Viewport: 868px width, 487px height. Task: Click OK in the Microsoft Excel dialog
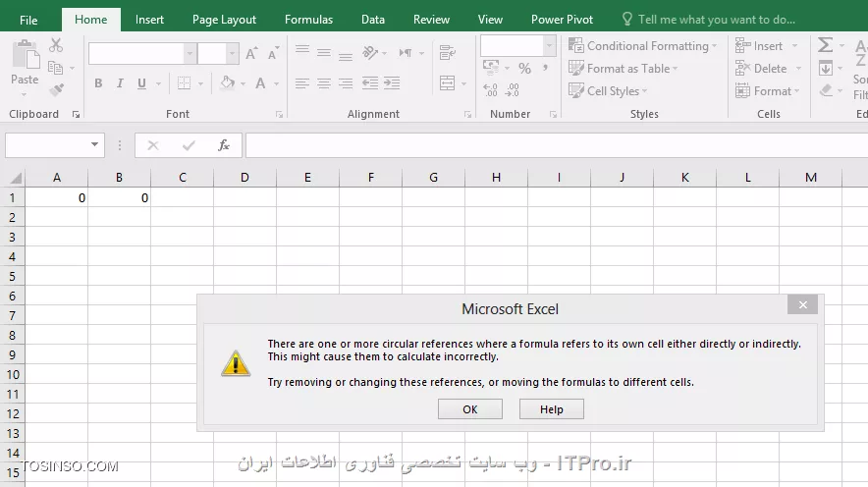tap(470, 409)
